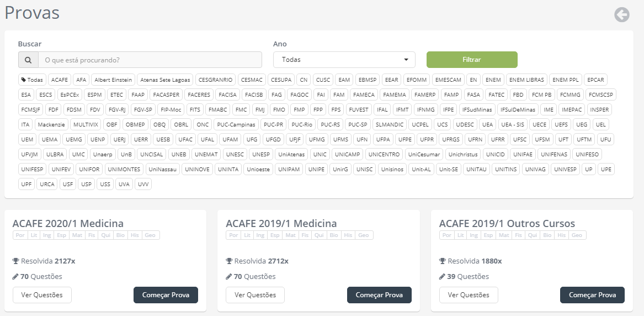
Task: Click the trophy icon beside Resolvida 2127x
Action: coord(16,261)
